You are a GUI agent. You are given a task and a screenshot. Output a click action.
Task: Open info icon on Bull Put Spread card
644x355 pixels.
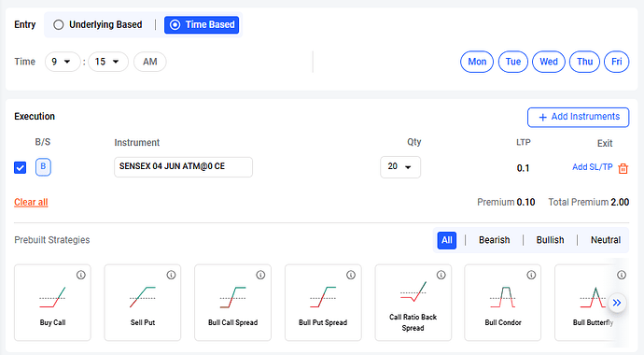[x=351, y=275]
